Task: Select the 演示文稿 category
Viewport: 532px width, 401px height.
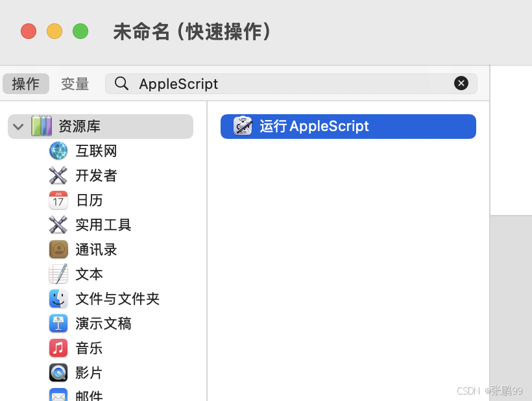Action: 104,323
